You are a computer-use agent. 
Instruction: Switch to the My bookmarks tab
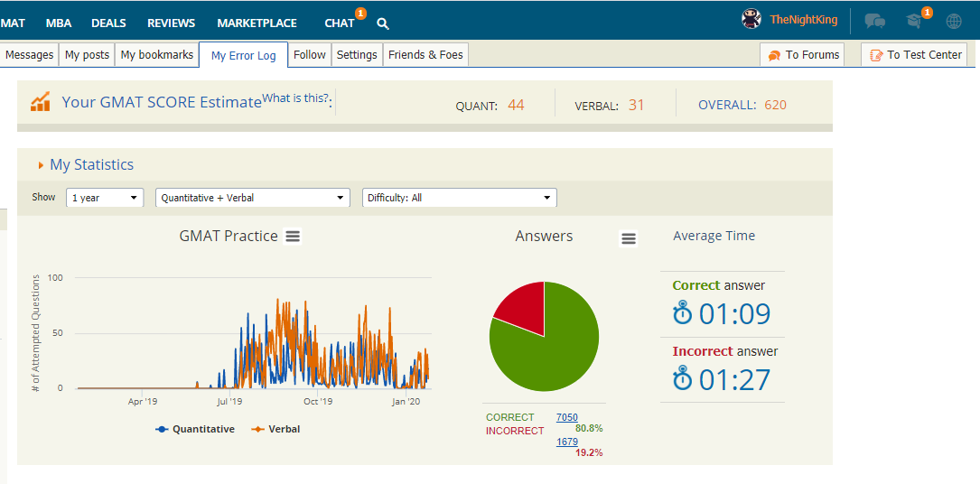coord(156,55)
